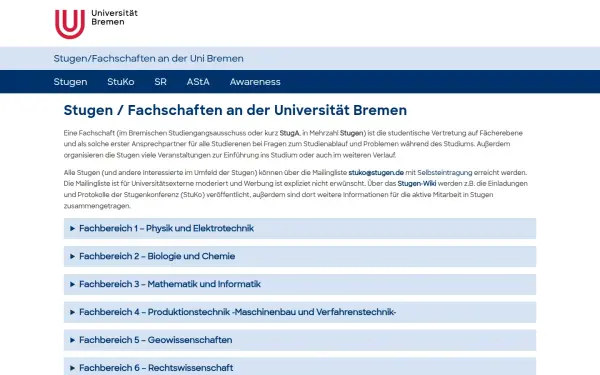Expand Fachbereich 1 – Physik und Elektrotechnik
Screen dimensions: 600x375
(x=300, y=228)
